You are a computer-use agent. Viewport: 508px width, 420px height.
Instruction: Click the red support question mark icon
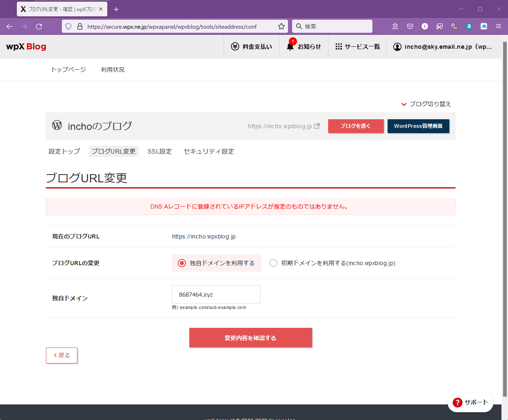click(458, 403)
